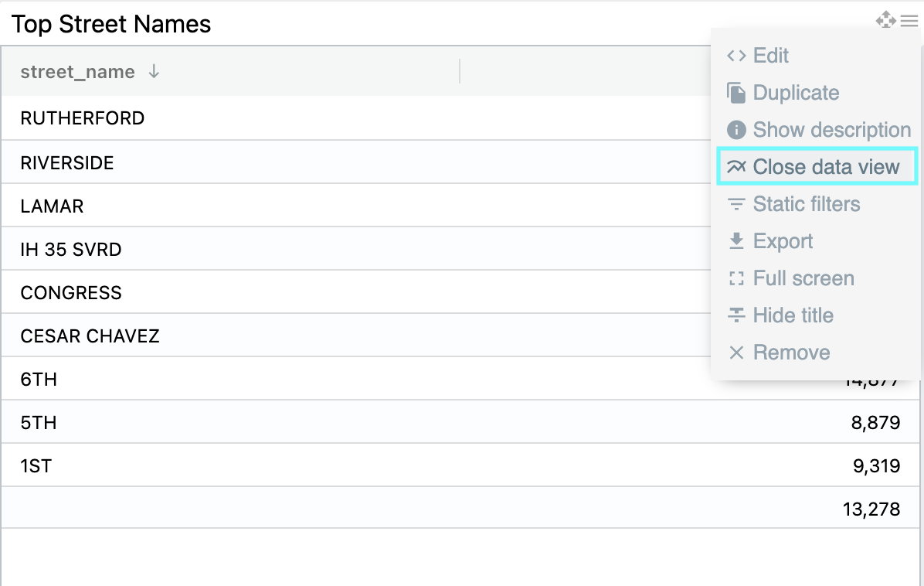Click the Full screen corners icon
The width and height of the screenshot is (924, 586).
(736, 278)
